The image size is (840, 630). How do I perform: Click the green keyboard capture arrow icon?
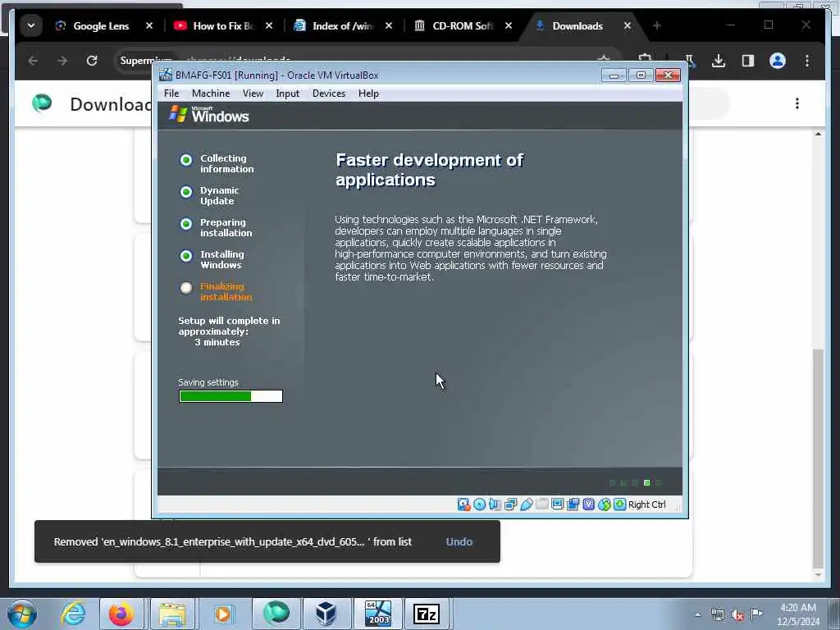pos(620,504)
